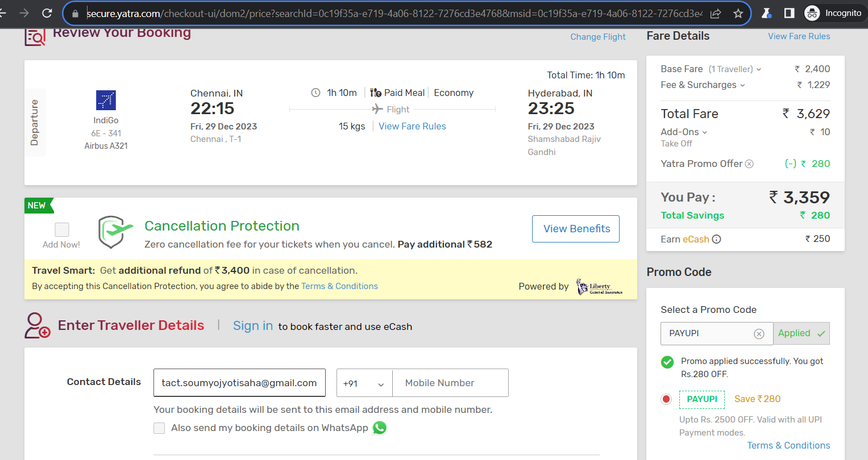868x460 pixels.
Task: Tick the Add Now cancellation protection checkbox
Action: (62, 229)
